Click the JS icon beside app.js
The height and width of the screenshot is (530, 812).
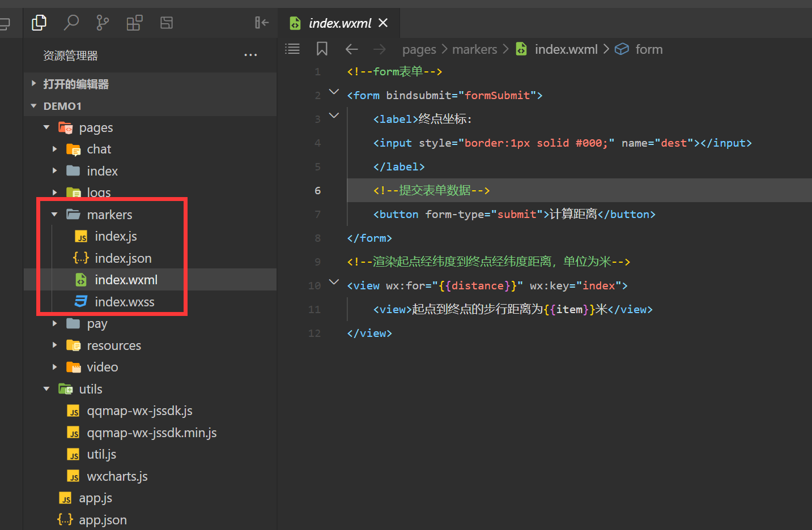(x=66, y=498)
